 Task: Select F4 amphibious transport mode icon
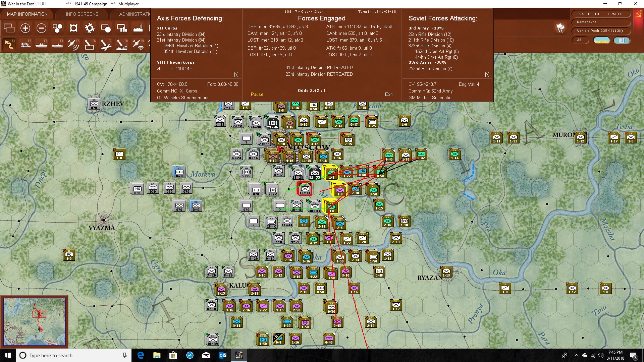[x=57, y=44]
